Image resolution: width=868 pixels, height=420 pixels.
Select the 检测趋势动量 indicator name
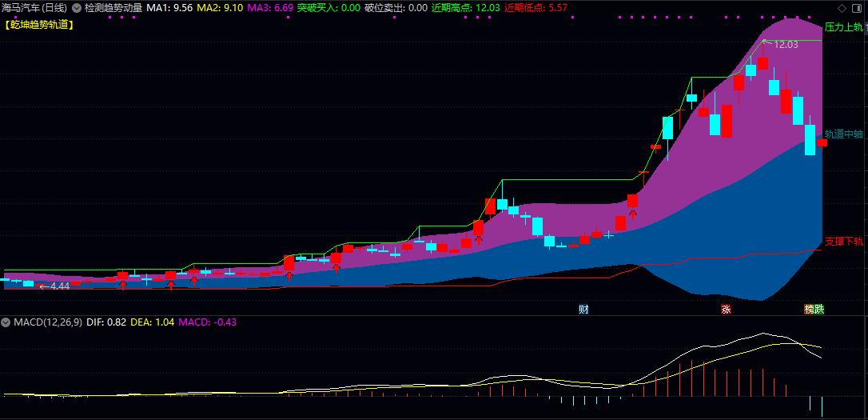[113, 7]
